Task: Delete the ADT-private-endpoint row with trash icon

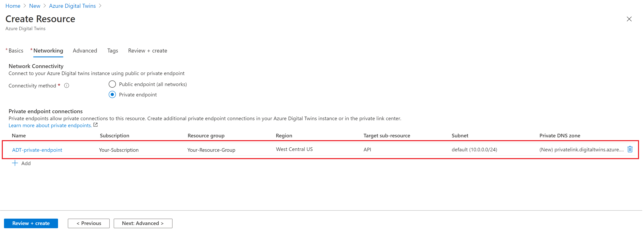Action: click(630, 149)
